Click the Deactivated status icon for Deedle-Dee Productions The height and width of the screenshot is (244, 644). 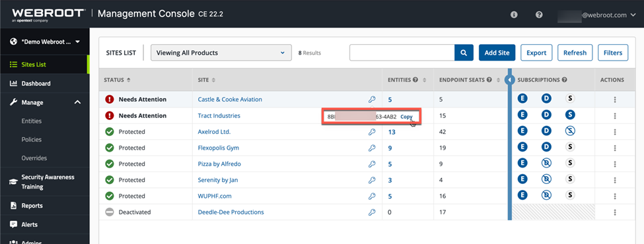109,212
